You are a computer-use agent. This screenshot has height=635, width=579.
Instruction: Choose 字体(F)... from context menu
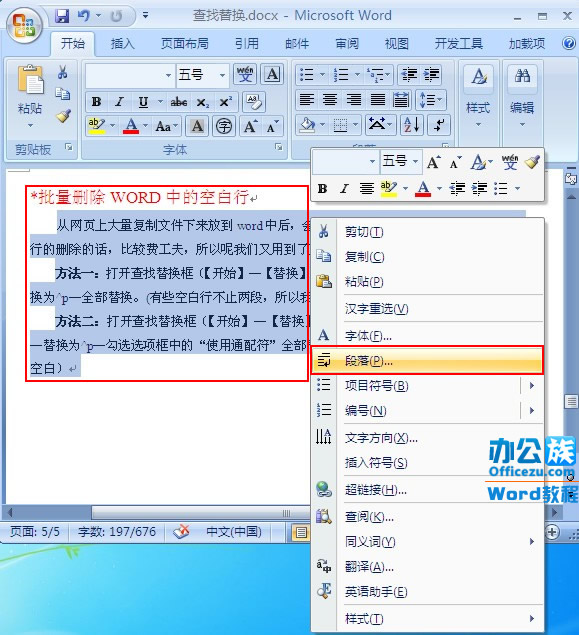click(427, 336)
